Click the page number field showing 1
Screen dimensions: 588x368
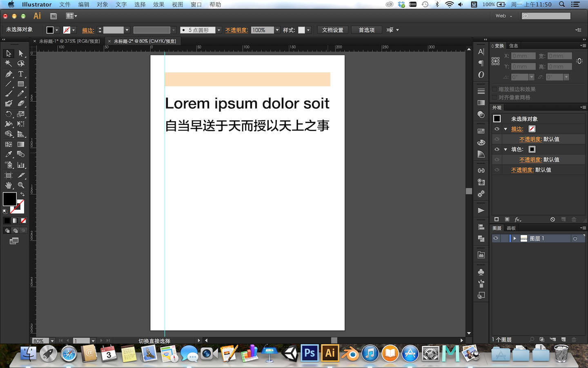82,340
